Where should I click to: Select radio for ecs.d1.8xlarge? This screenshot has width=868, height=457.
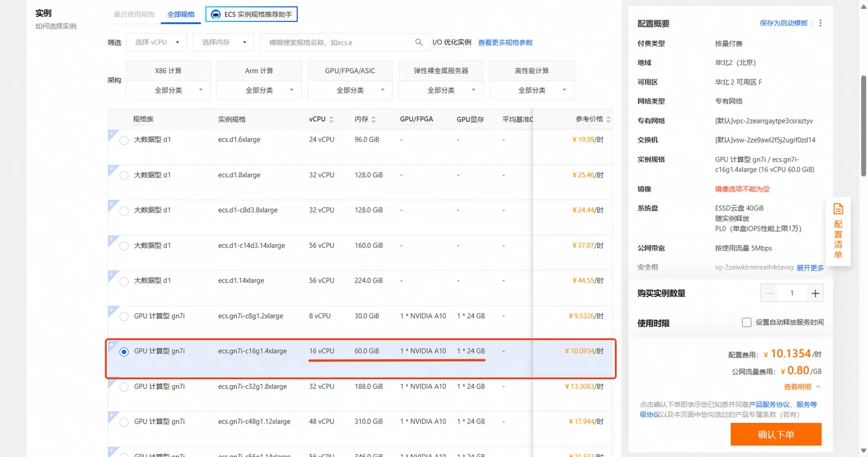124,175
